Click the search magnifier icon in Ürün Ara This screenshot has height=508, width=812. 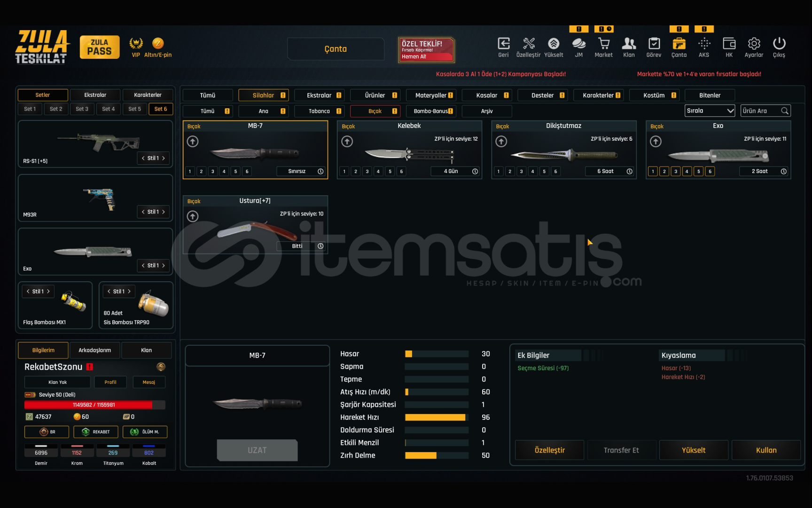(x=785, y=111)
